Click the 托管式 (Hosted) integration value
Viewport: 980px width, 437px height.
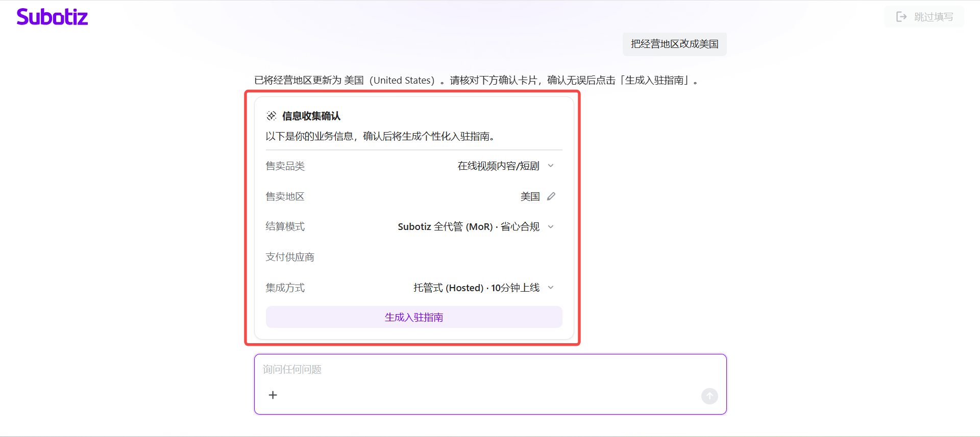476,288
